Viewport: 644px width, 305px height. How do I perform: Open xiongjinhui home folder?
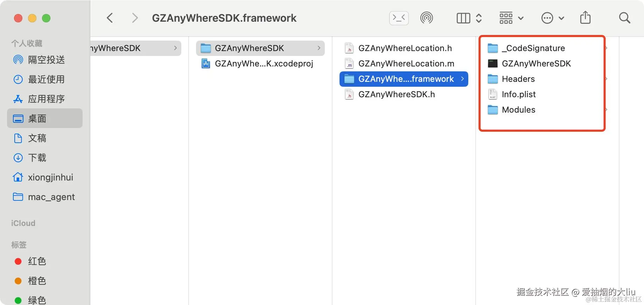click(x=45, y=177)
